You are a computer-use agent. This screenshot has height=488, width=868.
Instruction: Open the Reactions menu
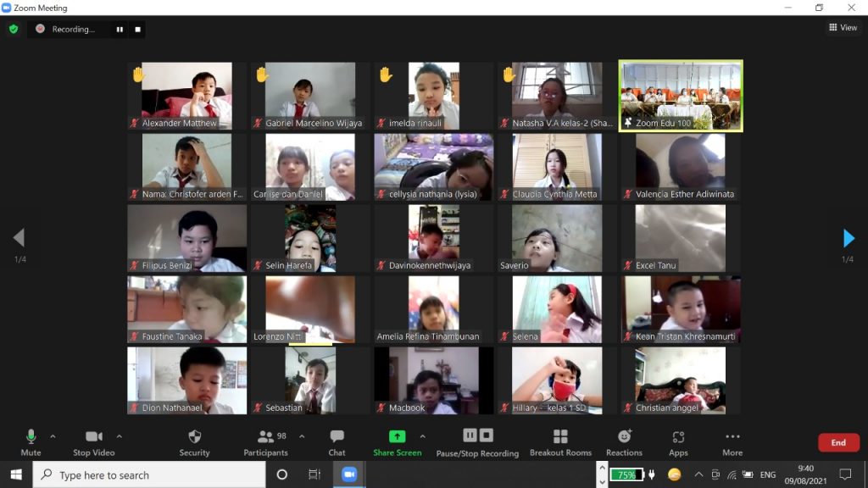coord(624,441)
